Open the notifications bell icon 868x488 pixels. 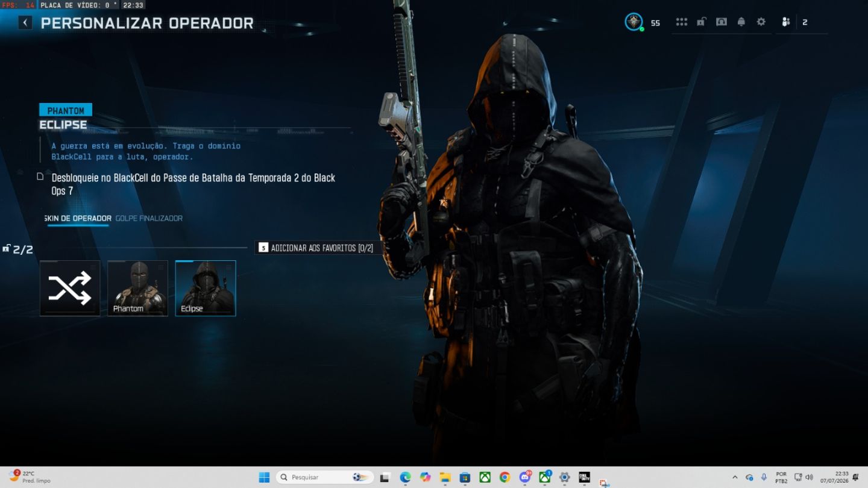pos(741,22)
